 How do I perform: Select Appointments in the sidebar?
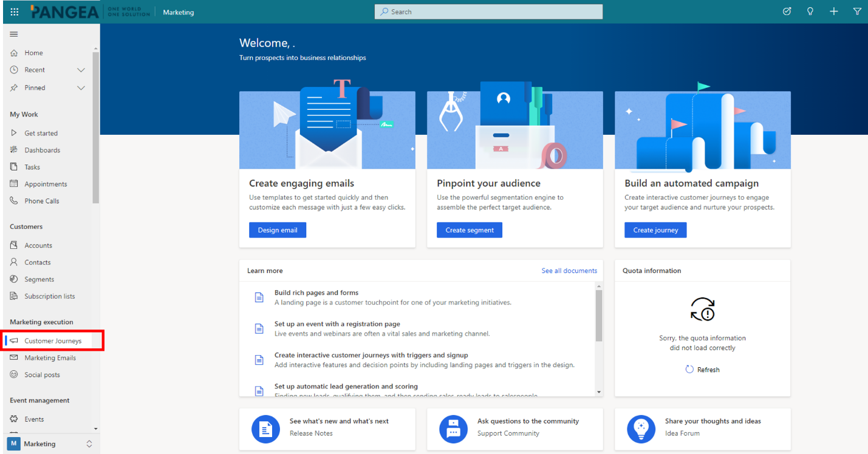[46, 183]
